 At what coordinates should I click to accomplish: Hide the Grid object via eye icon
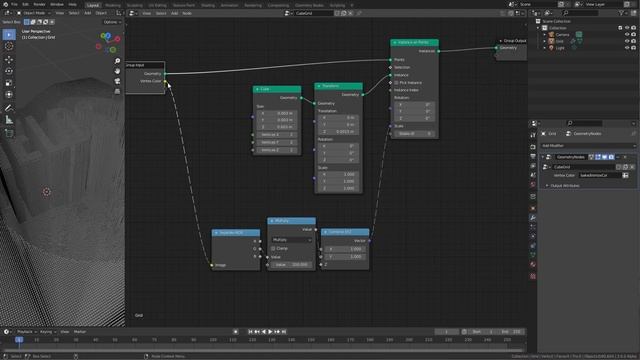click(627, 41)
